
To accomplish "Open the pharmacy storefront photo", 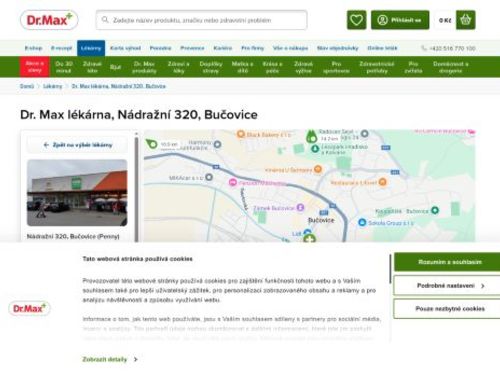I will tap(77, 193).
